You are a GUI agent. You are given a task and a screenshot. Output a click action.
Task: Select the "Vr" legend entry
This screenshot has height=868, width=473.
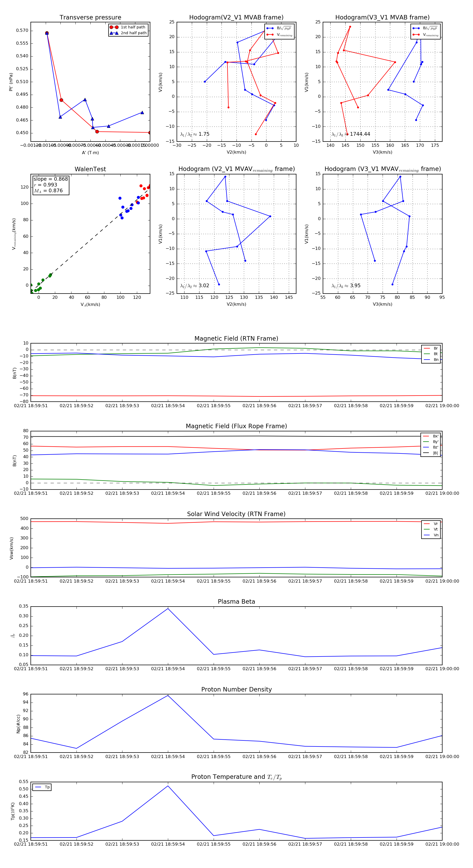[x=431, y=524]
